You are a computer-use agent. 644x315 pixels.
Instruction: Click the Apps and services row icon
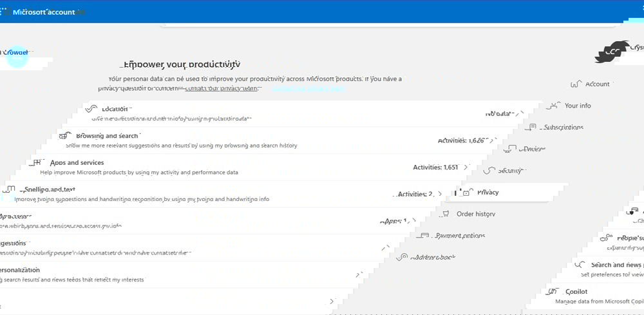click(x=37, y=162)
